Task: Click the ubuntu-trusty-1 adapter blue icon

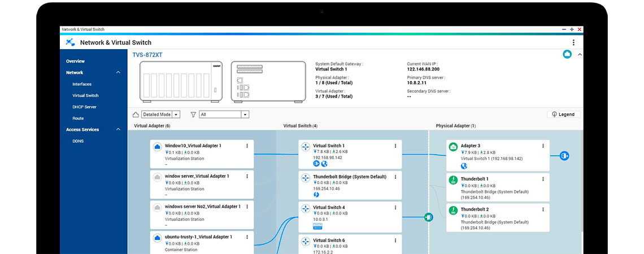Action: click(x=157, y=238)
